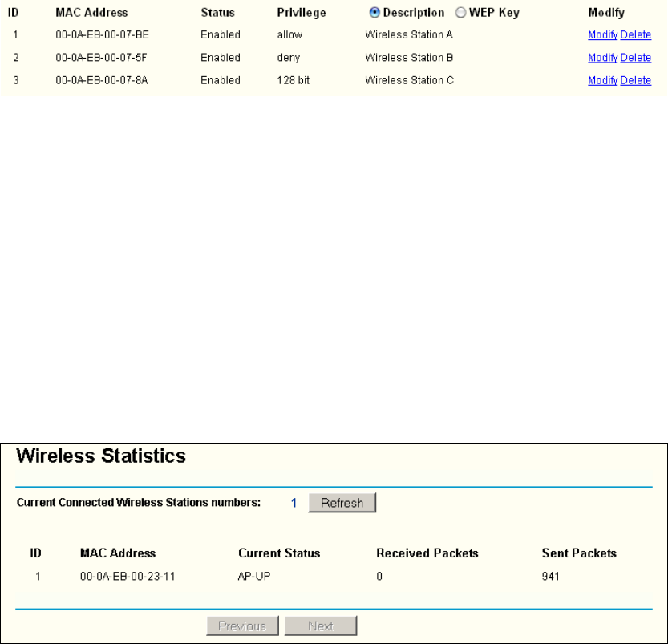Refresh the wireless statistics

[342, 503]
